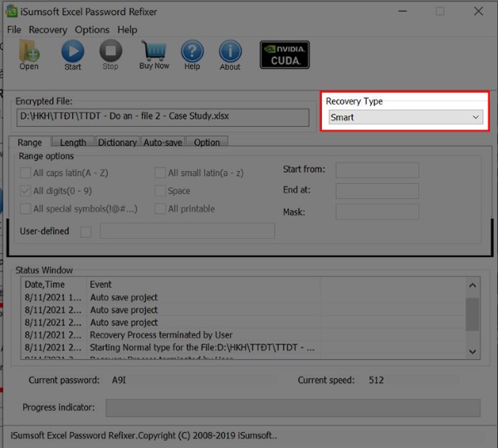Select the Auto-save tab

pyautogui.click(x=163, y=143)
